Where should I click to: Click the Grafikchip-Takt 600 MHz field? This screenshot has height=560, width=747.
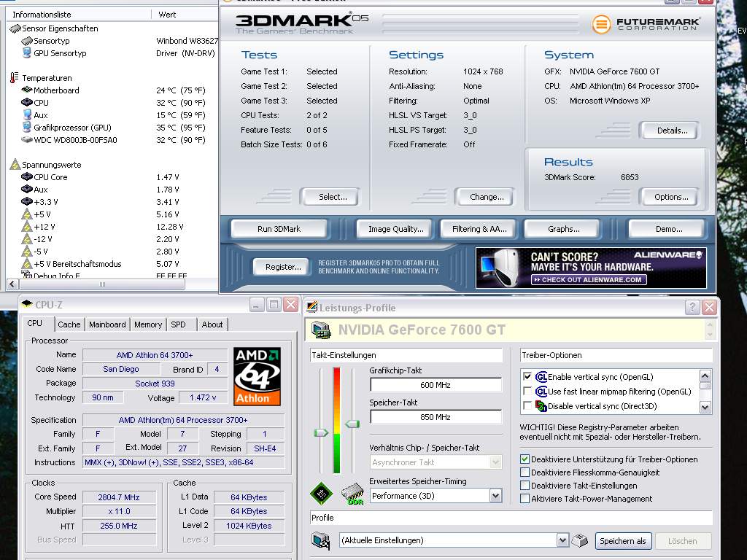[x=436, y=385]
